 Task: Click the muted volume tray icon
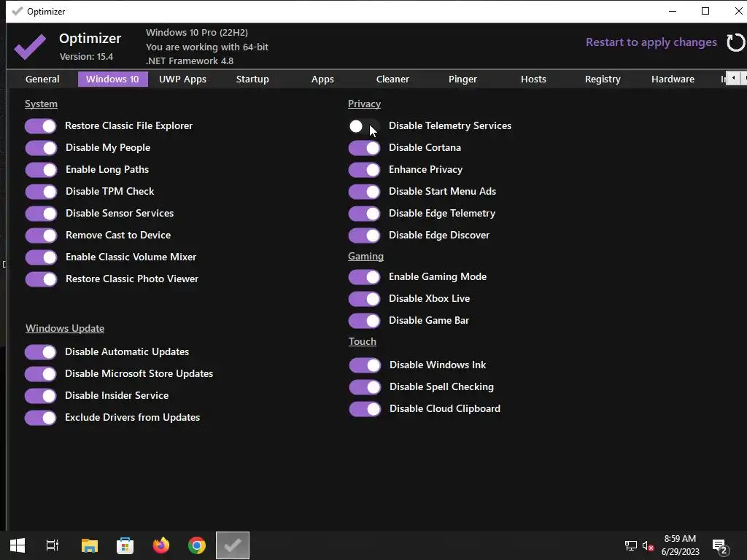[648, 545]
